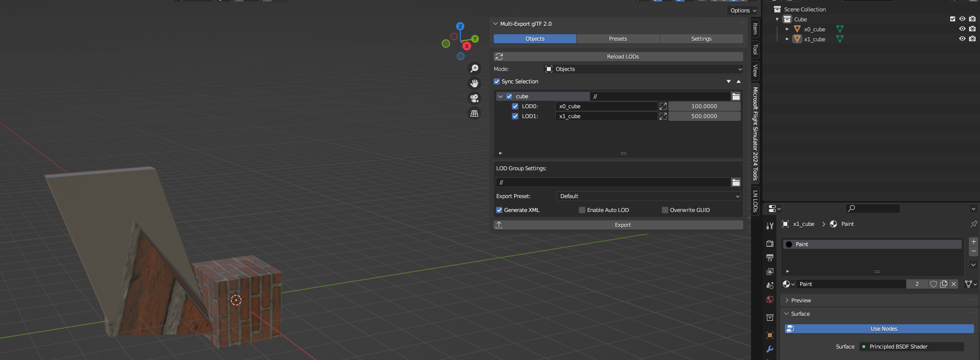
Task: Hide x0_cube using its eye icon
Action: [x=962, y=29]
